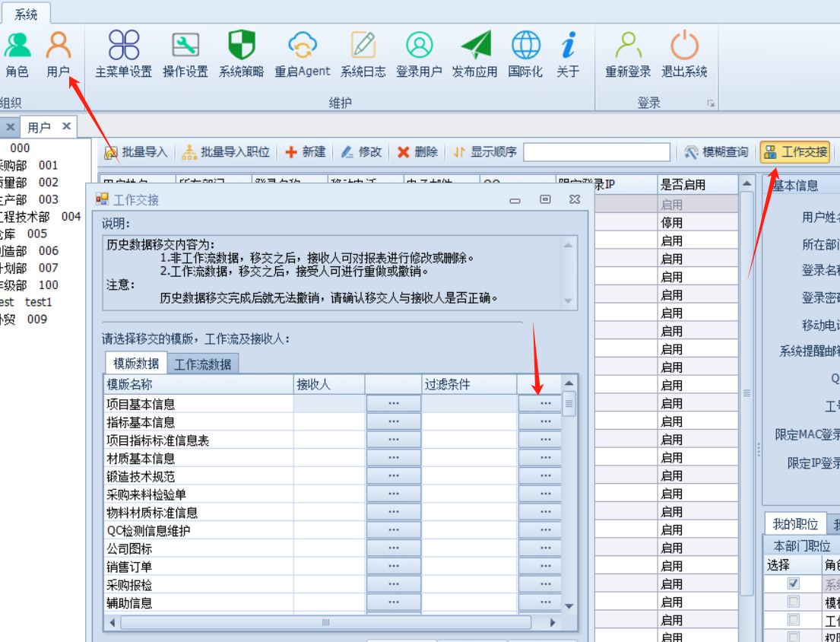
Task: Restart the agent via 重启Agent icon
Action: pyautogui.click(x=303, y=55)
